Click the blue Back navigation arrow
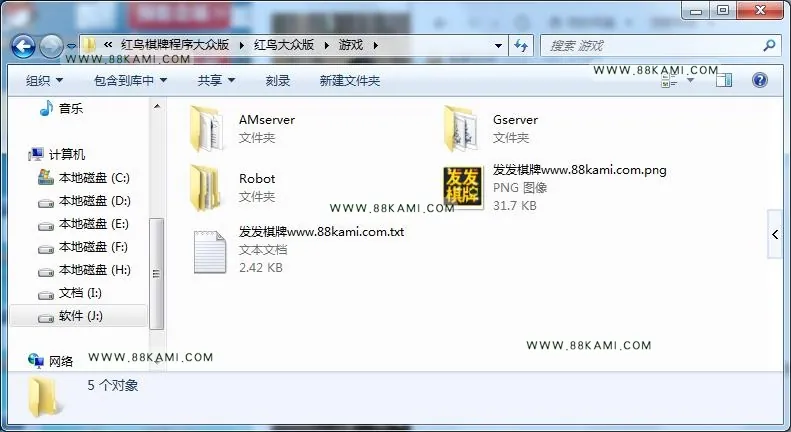 (23, 46)
